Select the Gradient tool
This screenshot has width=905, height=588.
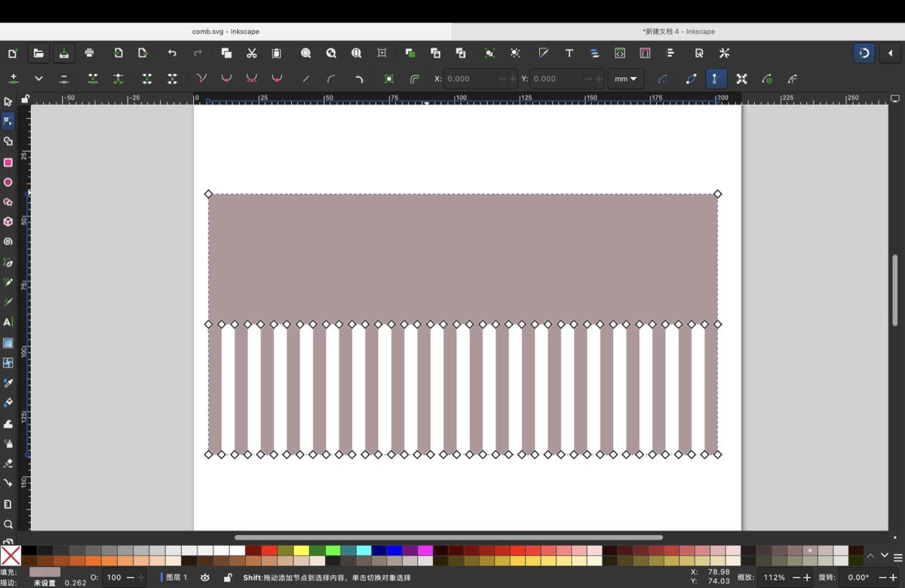coord(8,342)
